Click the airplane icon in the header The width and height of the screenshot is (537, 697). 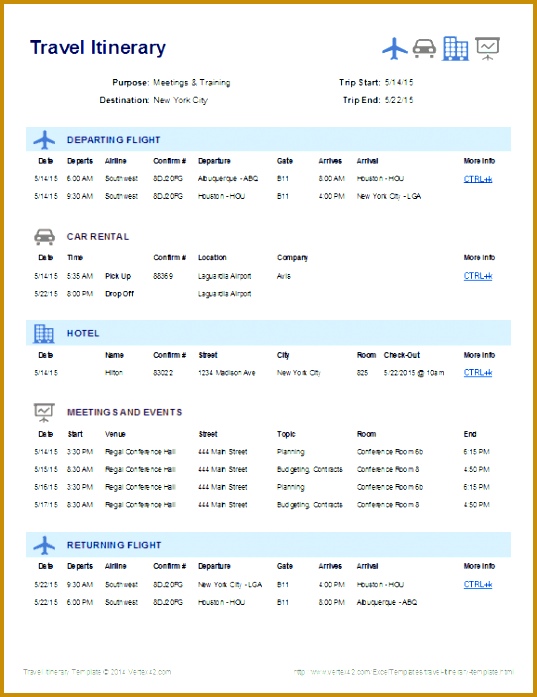[x=395, y=48]
